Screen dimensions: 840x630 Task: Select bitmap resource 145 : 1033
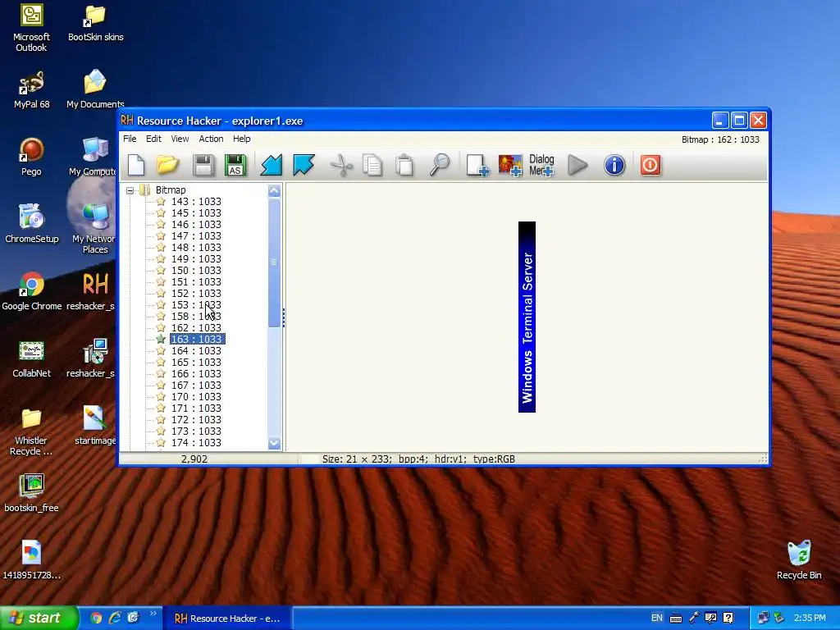click(x=196, y=213)
